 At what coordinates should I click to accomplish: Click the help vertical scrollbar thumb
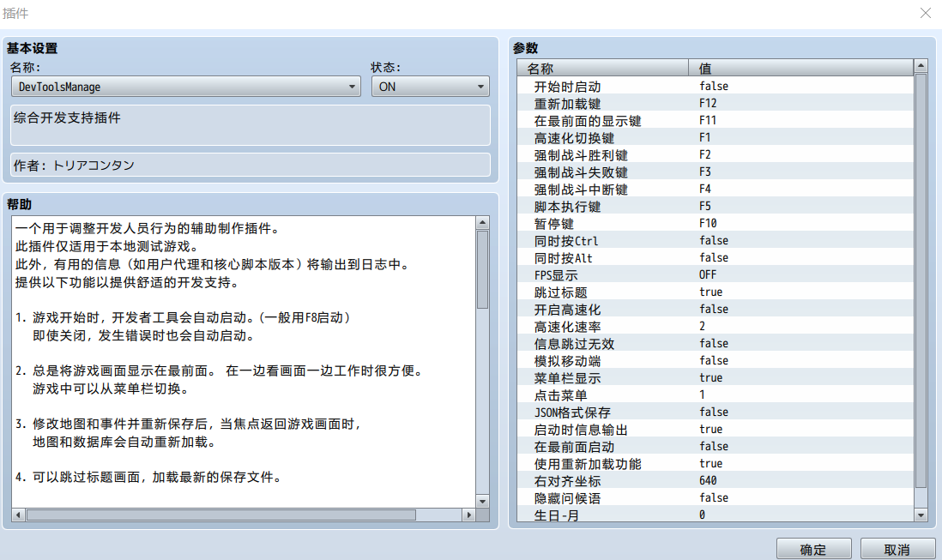coord(482,269)
